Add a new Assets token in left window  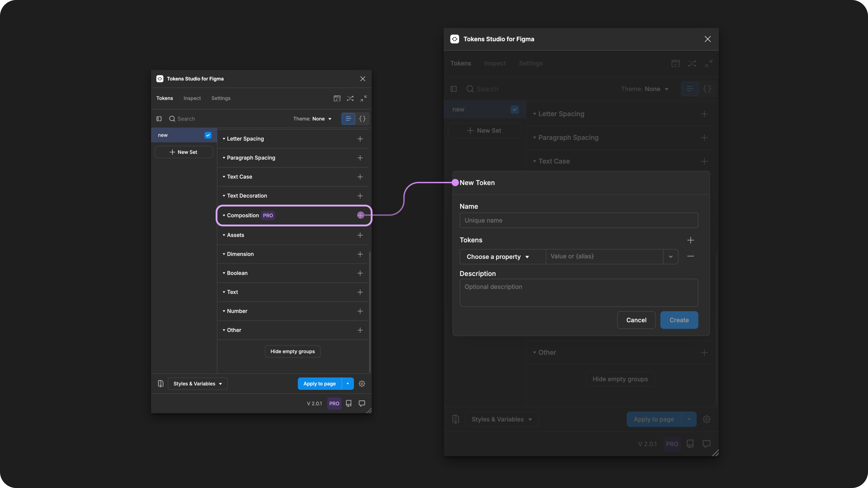360,235
